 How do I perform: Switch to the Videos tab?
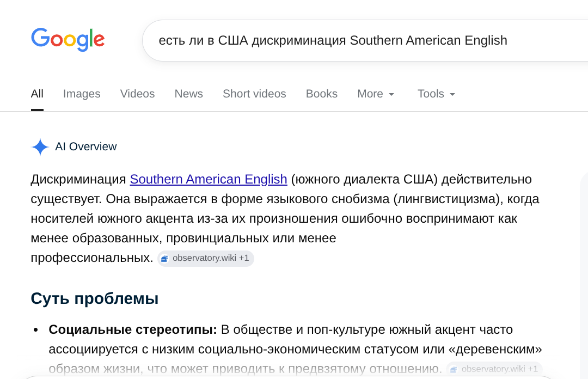pos(137,94)
